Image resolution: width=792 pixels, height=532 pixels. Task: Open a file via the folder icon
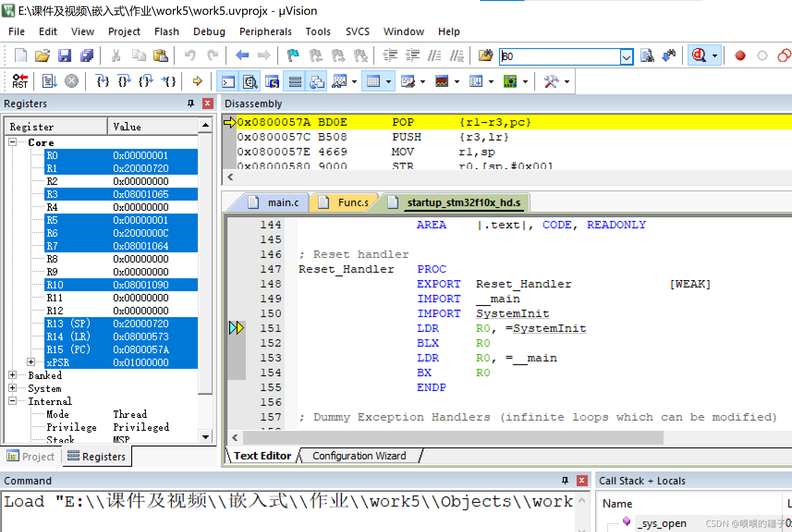tap(42, 56)
